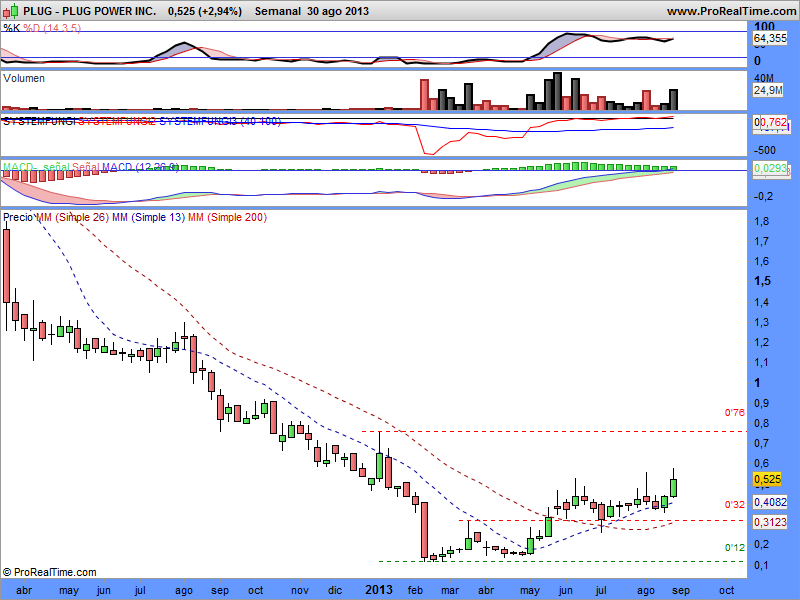Click the red 0,3123 moving average tag

coord(770,522)
